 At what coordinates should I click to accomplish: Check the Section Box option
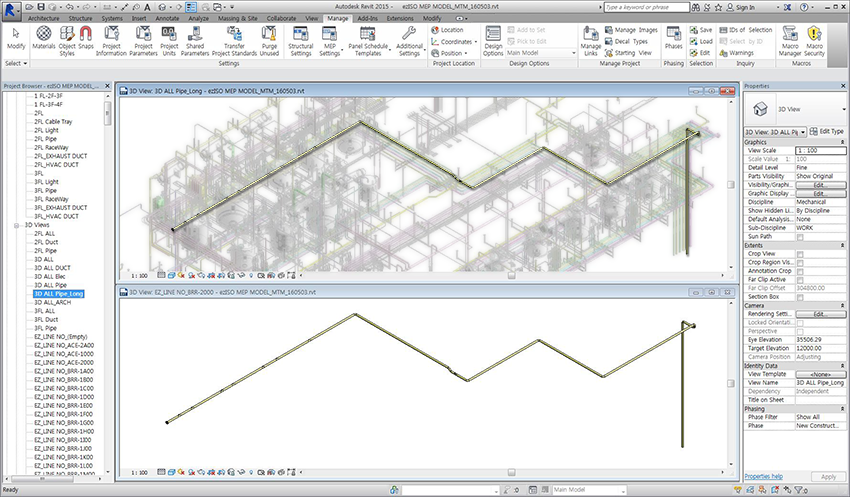click(x=800, y=296)
